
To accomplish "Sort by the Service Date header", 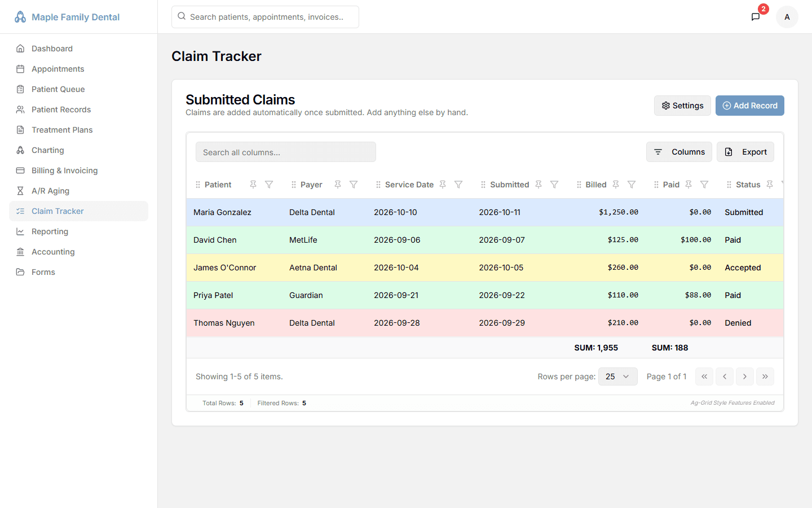I will coord(409,185).
